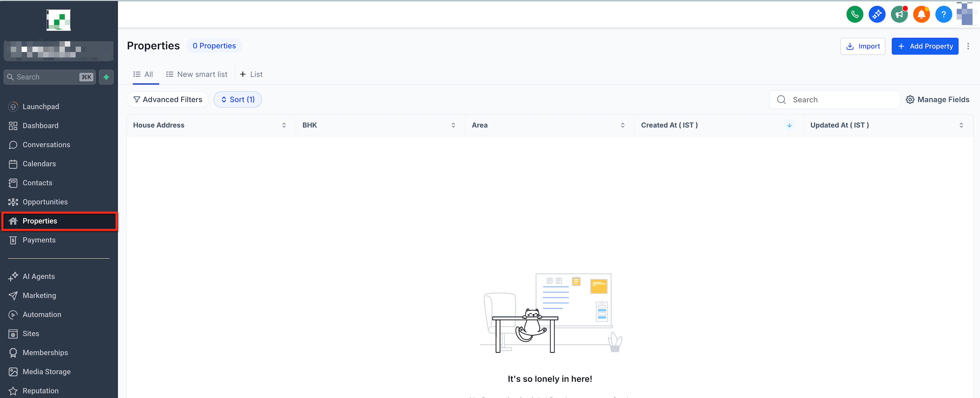The image size is (980, 398).
Task: Click the green lightning quick actions icon
Action: (x=106, y=77)
